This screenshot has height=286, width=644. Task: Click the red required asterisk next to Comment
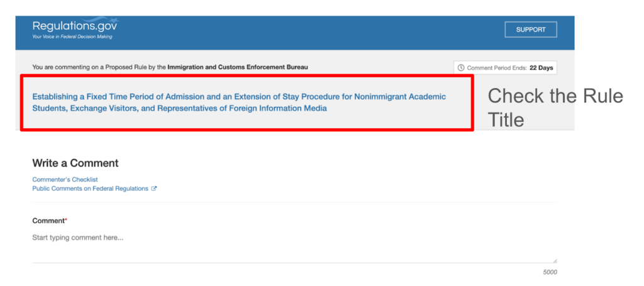pyautogui.click(x=66, y=220)
